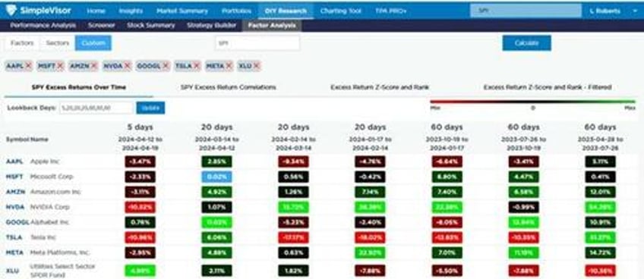This screenshot has width=644, height=279.
Task: Remove the NVDA tag with its X
Action: (x=128, y=66)
